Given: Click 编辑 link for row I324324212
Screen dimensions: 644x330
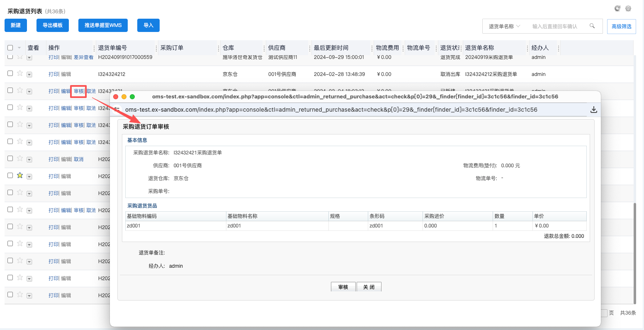Looking at the screenshot, I should pos(66,74).
